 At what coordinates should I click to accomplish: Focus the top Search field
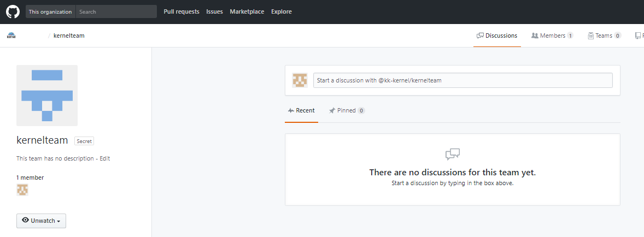(116, 11)
